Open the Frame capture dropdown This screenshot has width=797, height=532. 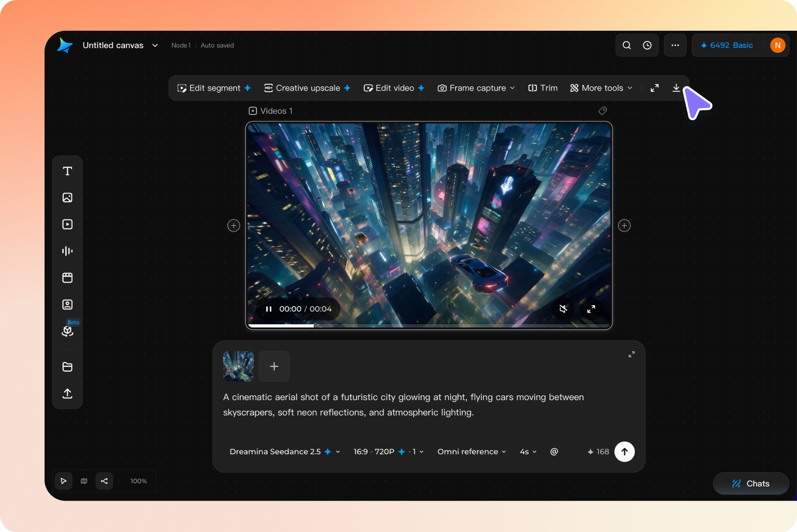point(476,88)
